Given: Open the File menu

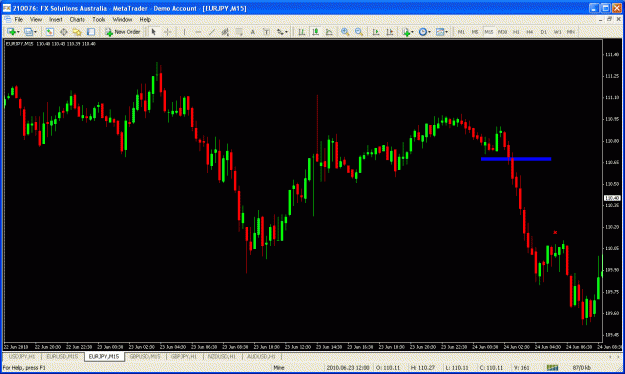Looking at the screenshot, I should tap(19, 19).
